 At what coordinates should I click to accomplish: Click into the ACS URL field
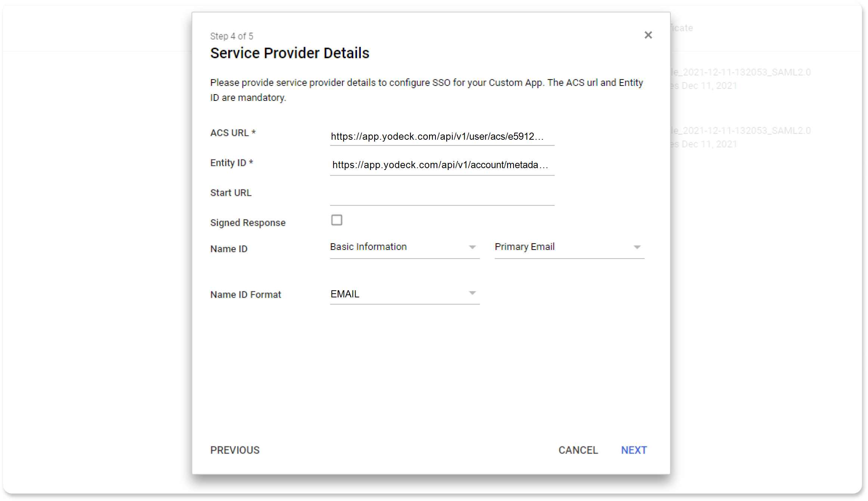point(442,137)
